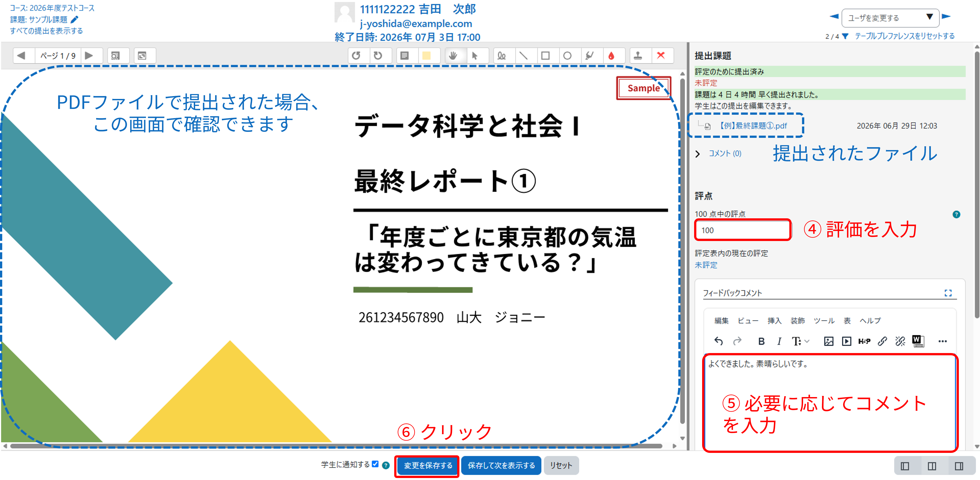Click the 100 点中の評点 input field

(743, 230)
